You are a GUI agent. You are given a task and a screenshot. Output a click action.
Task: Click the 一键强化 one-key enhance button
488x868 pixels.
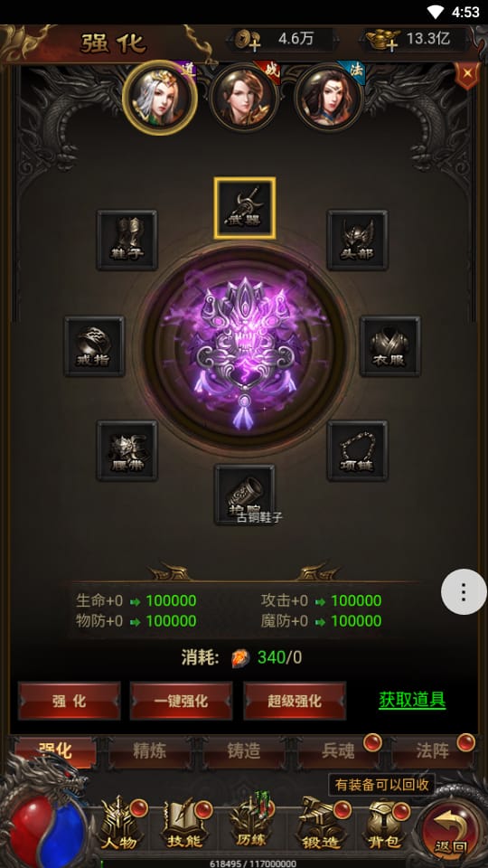pyautogui.click(x=181, y=701)
